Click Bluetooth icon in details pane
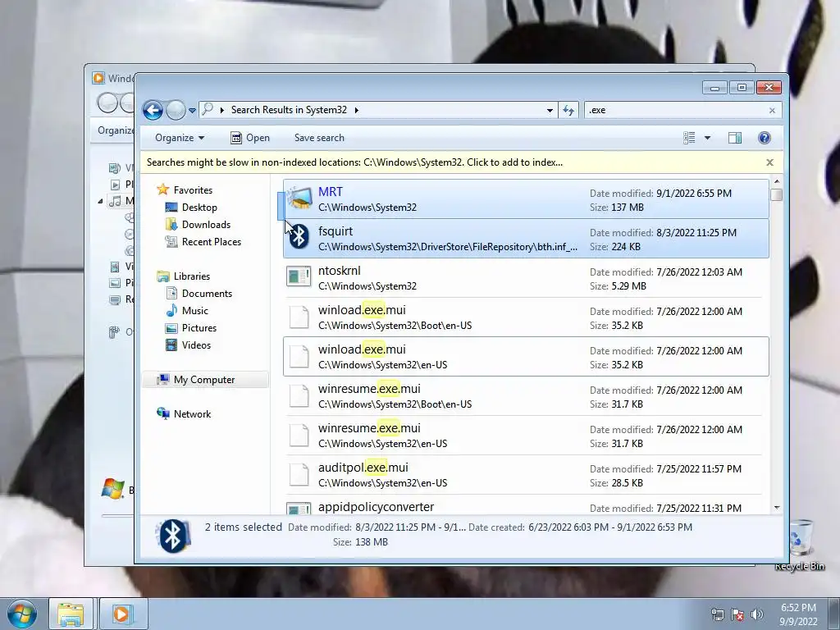 tap(173, 535)
